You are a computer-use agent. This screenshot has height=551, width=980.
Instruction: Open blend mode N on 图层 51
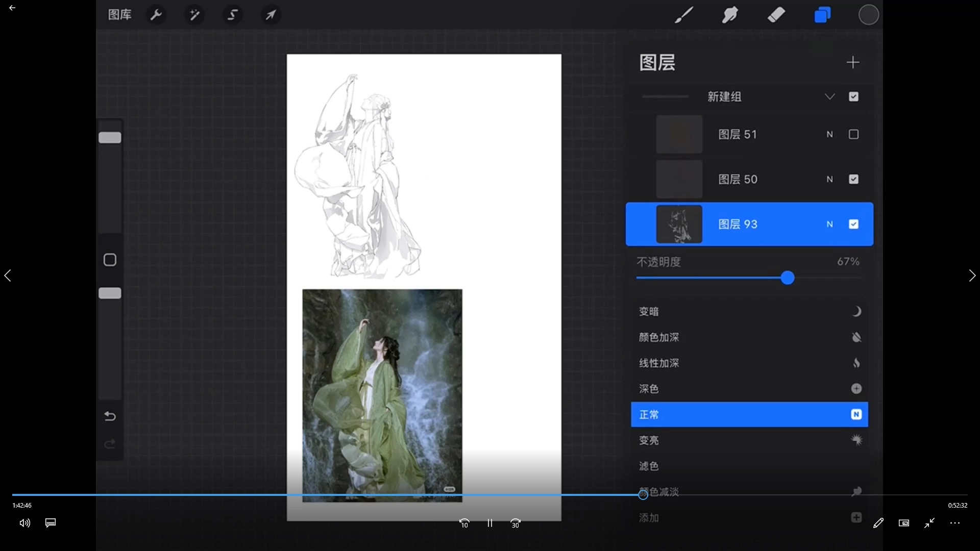click(829, 134)
